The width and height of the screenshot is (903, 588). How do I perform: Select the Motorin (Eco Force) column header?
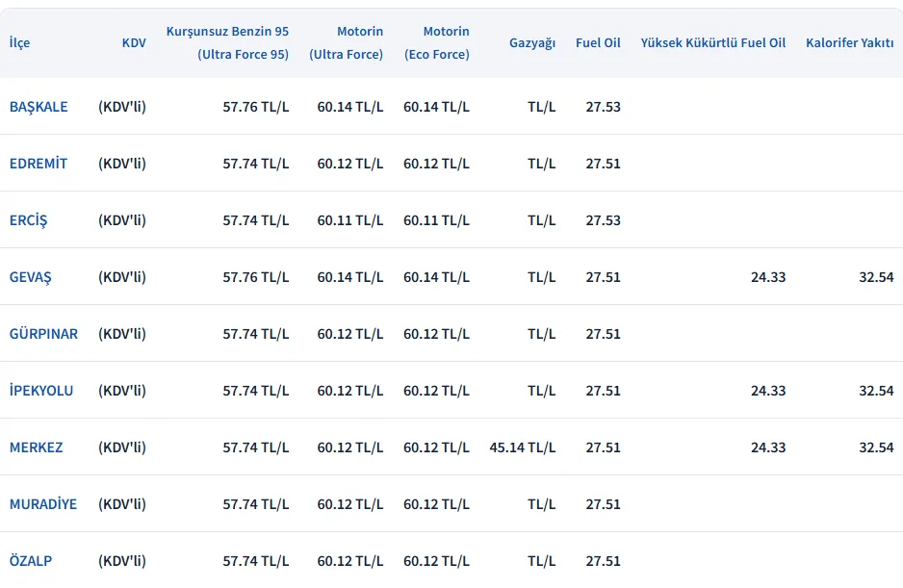click(x=436, y=43)
